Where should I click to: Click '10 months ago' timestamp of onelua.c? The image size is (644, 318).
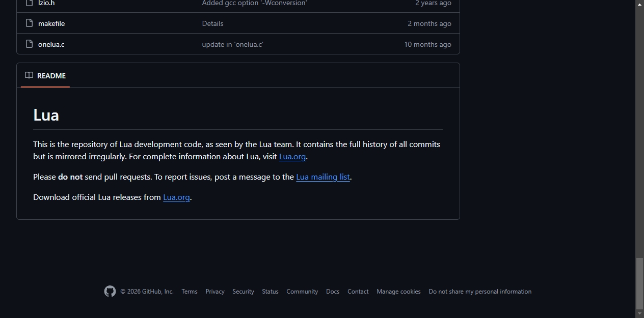coord(427,44)
